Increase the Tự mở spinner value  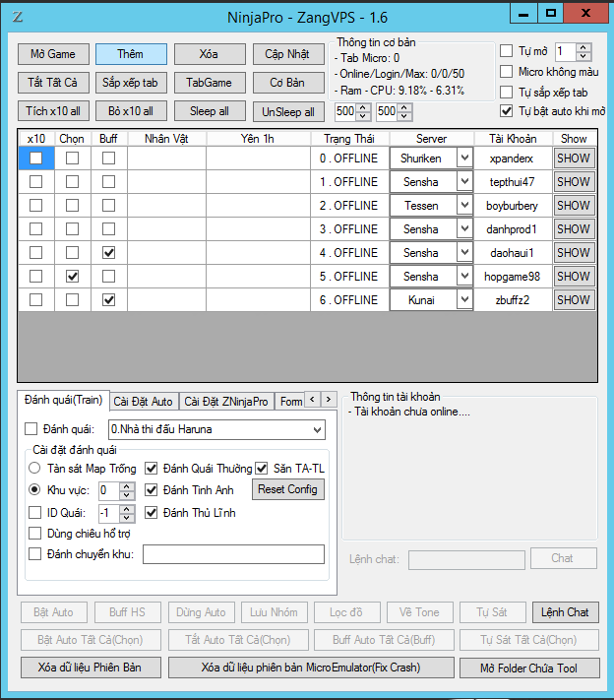[x=583, y=46]
